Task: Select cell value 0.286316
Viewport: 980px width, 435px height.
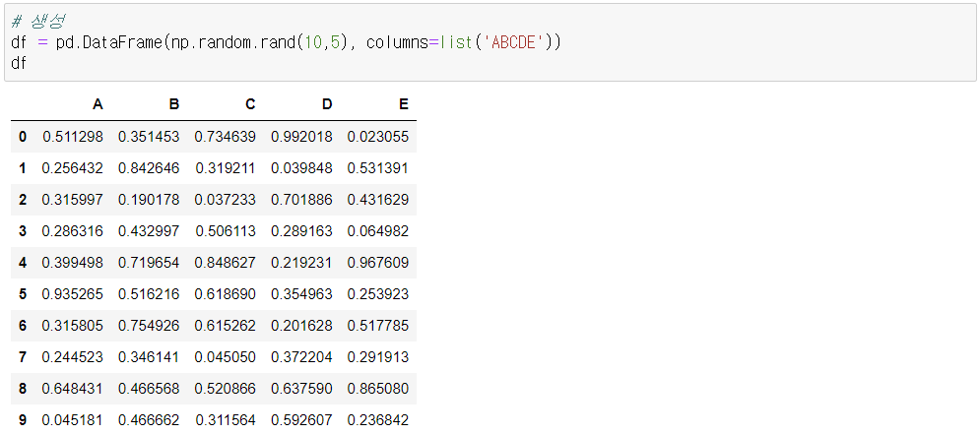Action: pyautogui.click(x=73, y=231)
